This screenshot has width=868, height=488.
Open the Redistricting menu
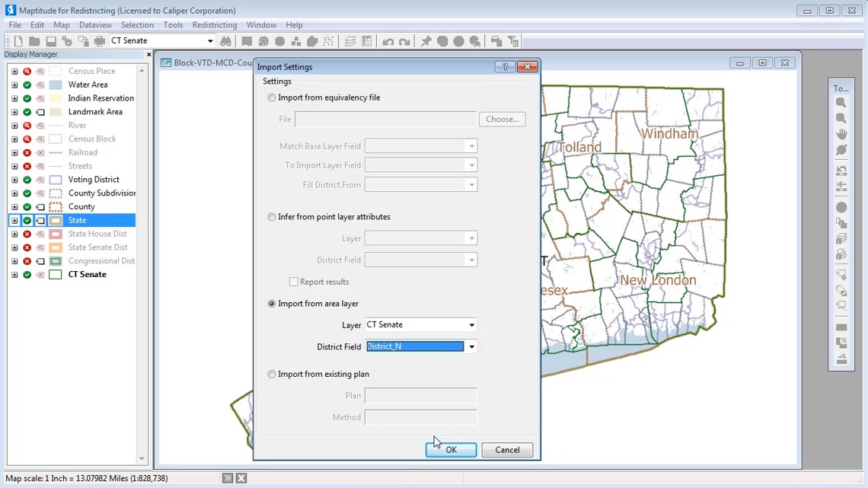(x=215, y=25)
